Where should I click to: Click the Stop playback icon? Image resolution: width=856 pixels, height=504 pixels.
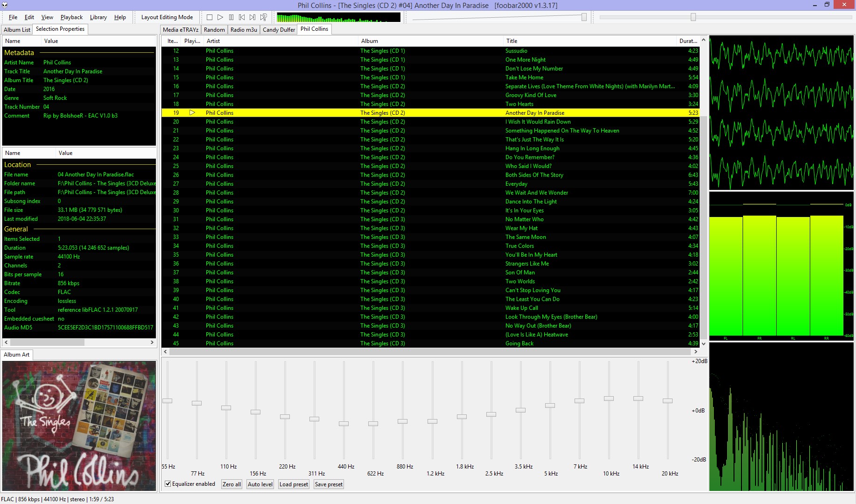209,17
